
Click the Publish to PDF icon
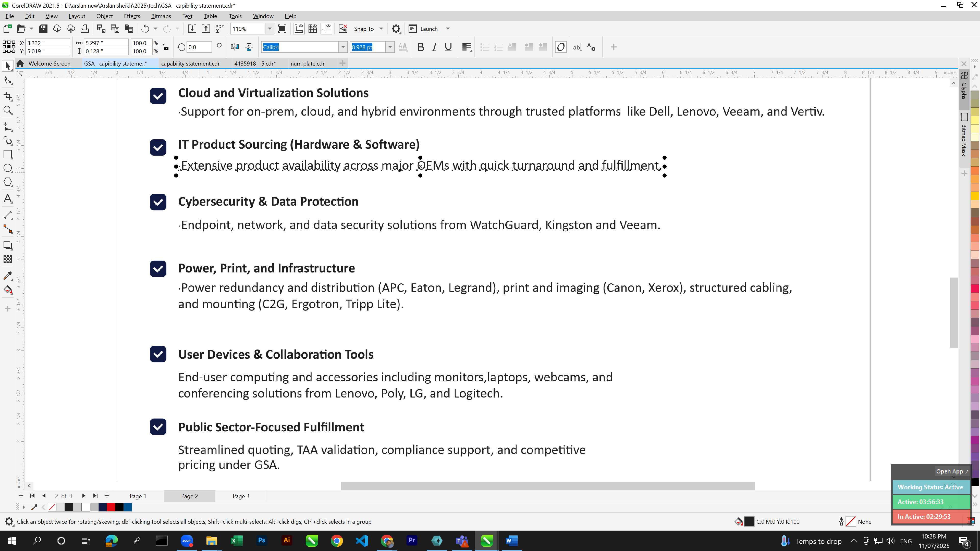coord(219,29)
